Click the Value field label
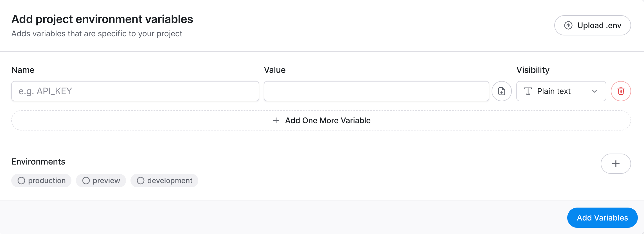Screen dimensions: 644x234 tap(274, 70)
